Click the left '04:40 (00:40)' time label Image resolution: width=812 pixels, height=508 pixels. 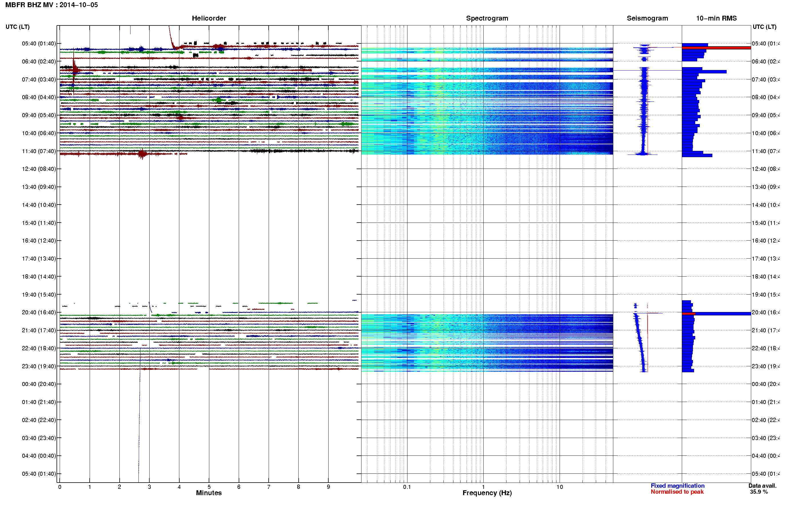coord(39,456)
